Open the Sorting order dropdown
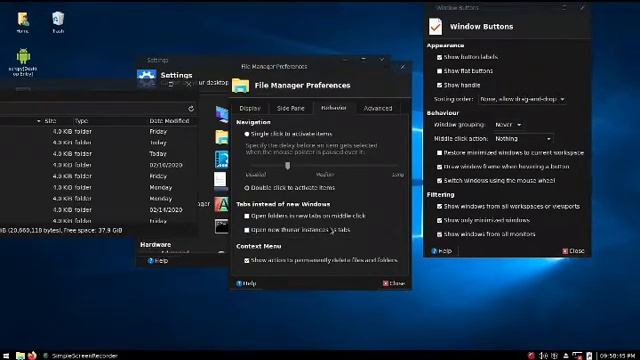The image size is (640, 360). 522,99
